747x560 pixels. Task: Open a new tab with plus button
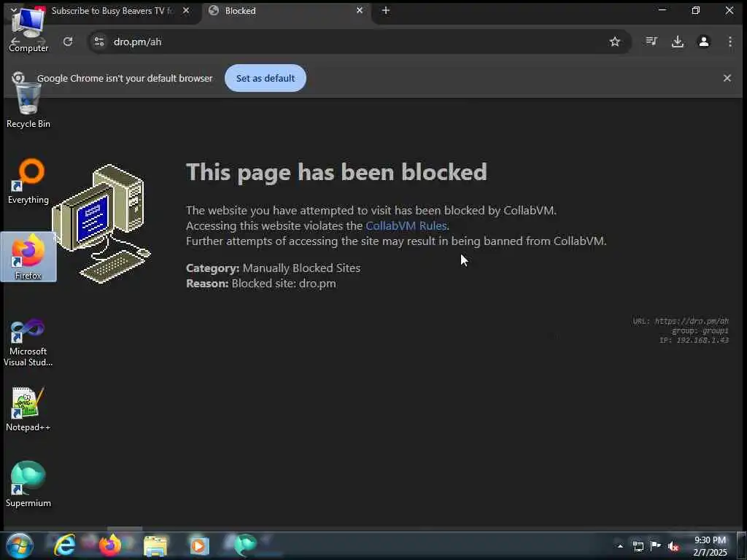(x=386, y=10)
